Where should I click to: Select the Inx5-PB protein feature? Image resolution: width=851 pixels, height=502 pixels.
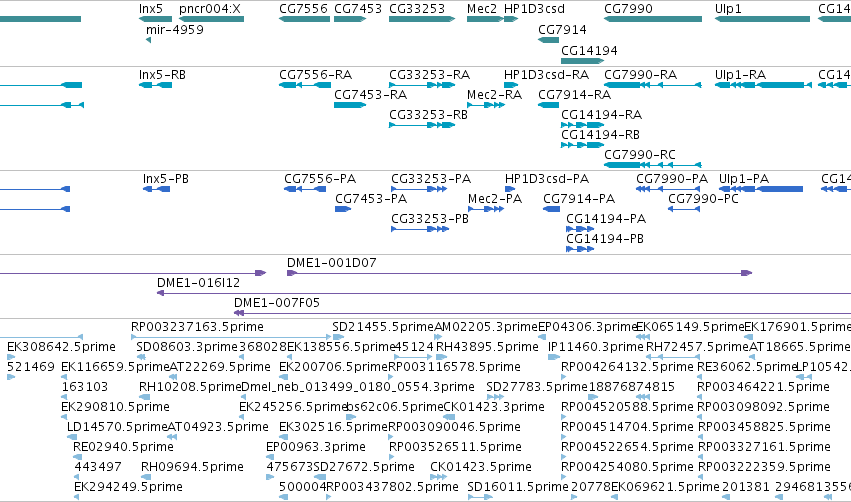156,189
